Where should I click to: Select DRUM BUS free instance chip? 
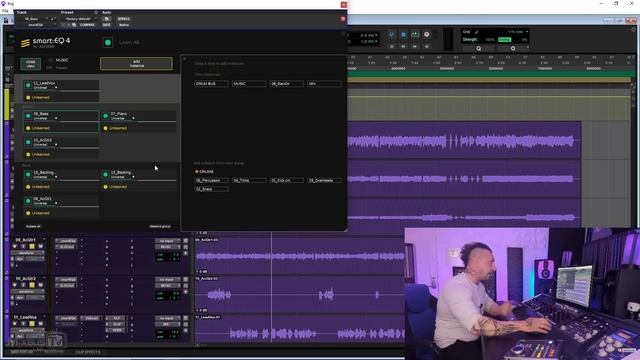[211, 84]
